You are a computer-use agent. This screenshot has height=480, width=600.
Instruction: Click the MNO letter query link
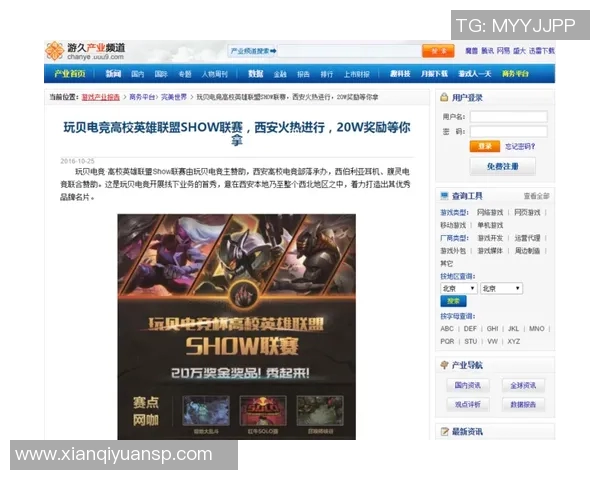(536, 329)
